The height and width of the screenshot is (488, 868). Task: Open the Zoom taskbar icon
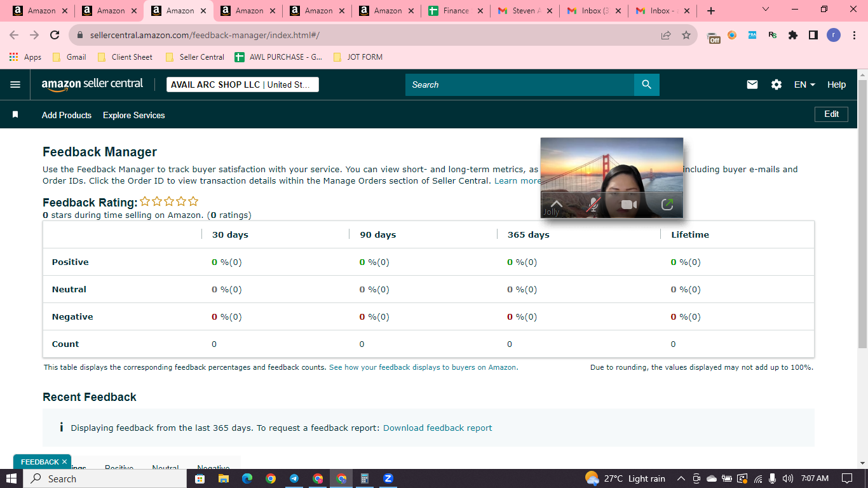[388, 478]
